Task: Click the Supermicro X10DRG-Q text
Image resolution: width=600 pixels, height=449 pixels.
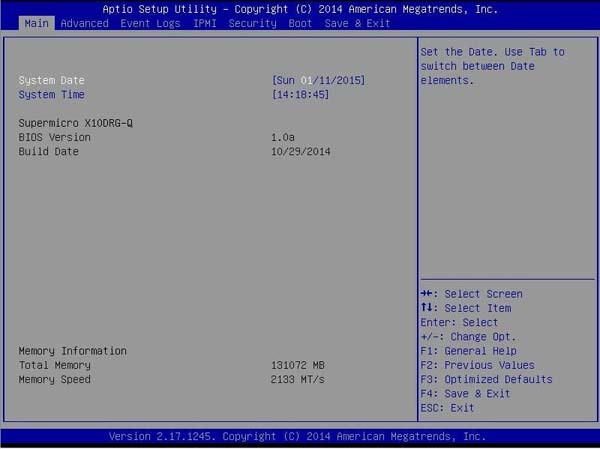Action: click(76, 123)
